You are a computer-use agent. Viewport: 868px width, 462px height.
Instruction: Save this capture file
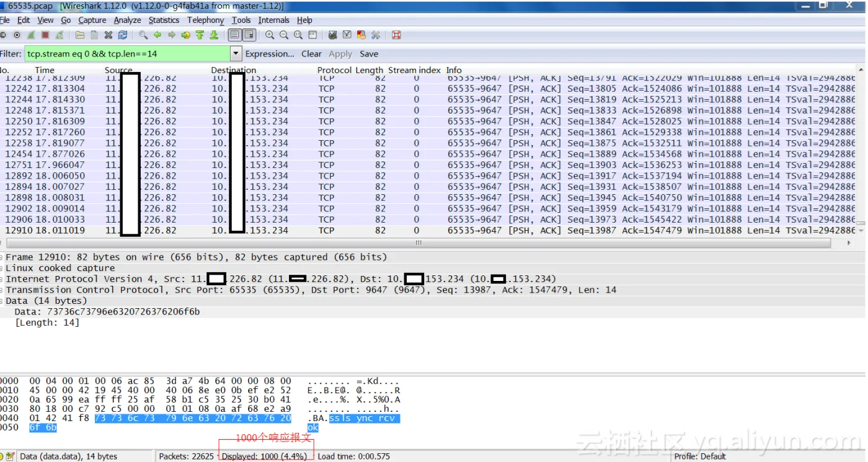point(94,35)
